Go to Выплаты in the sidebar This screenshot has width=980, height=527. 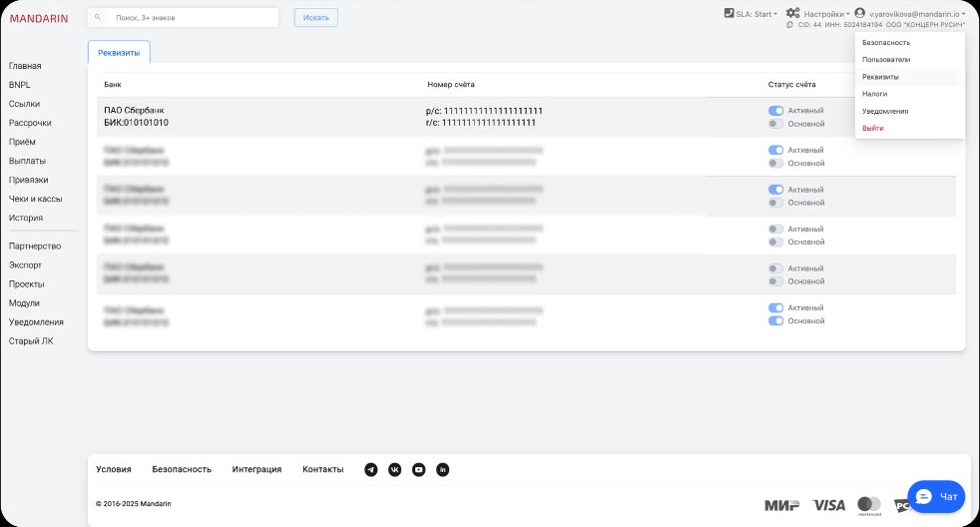pos(27,161)
